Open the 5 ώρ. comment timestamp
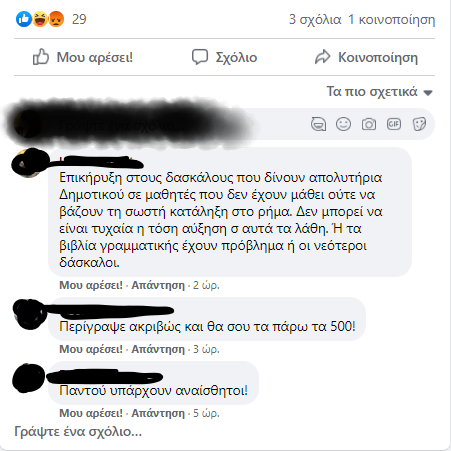The width and height of the screenshot is (451, 451). tap(206, 413)
